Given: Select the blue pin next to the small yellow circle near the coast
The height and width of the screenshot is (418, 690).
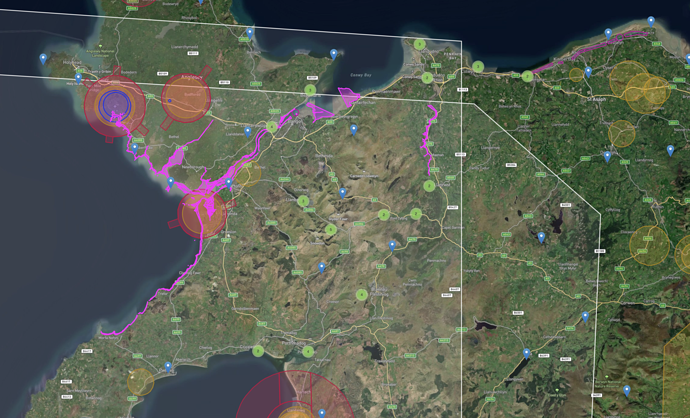Looking at the screenshot, I should point(588,72).
